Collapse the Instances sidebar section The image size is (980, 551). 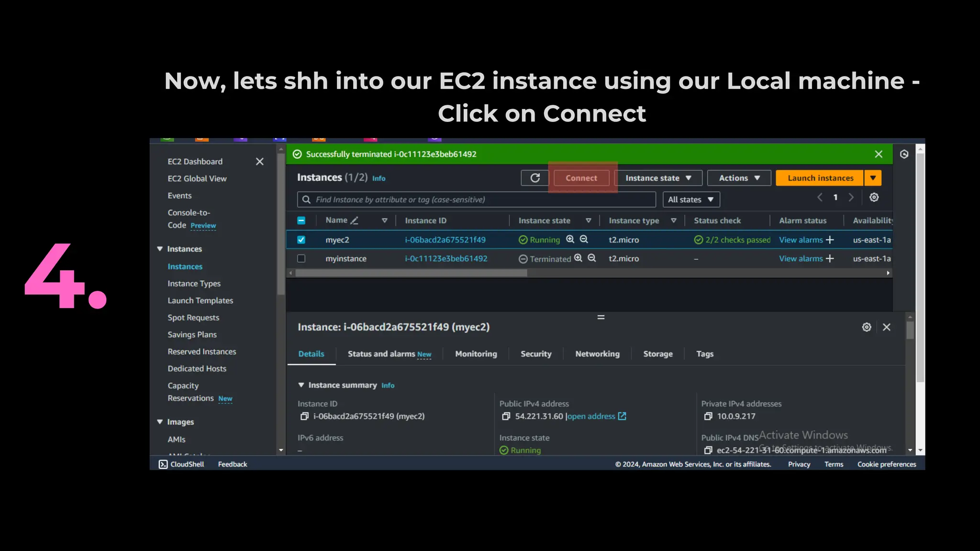click(160, 249)
